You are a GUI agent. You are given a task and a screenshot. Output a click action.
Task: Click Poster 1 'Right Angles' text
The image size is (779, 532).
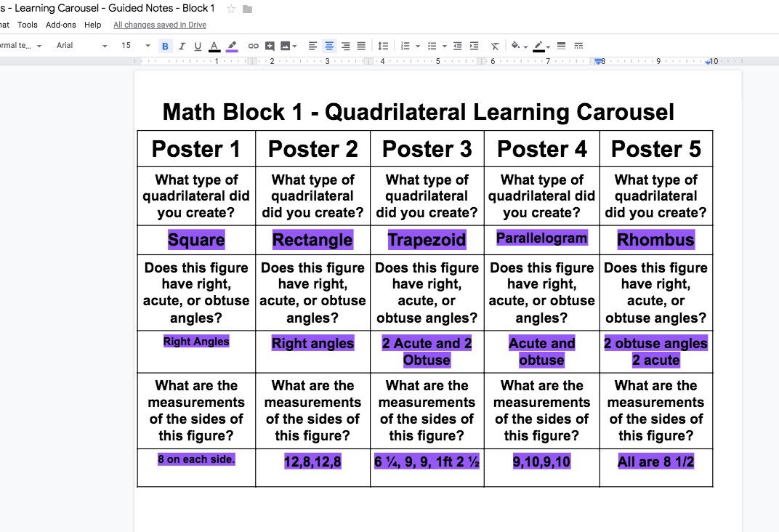coord(196,342)
